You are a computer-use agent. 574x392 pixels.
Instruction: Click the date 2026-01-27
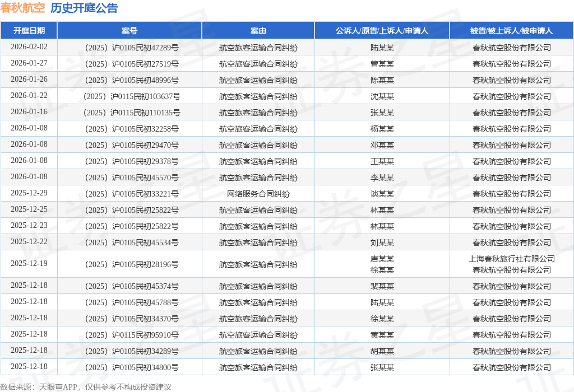[x=29, y=63]
